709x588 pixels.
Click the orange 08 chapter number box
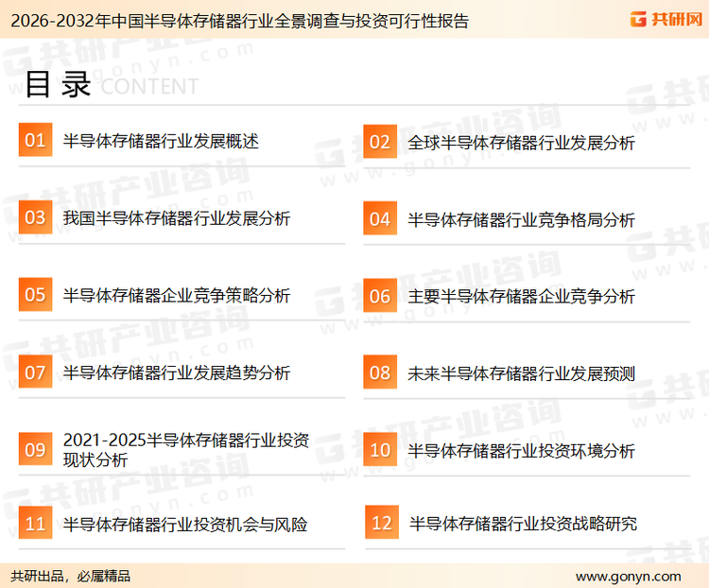pyautogui.click(x=380, y=372)
